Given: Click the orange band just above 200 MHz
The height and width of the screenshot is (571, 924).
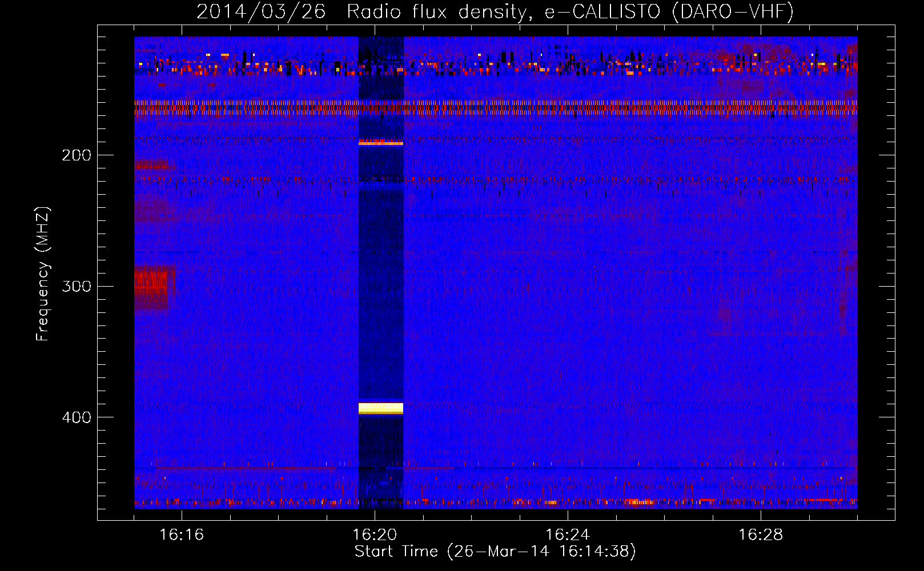Looking at the screenshot, I should (x=381, y=143).
